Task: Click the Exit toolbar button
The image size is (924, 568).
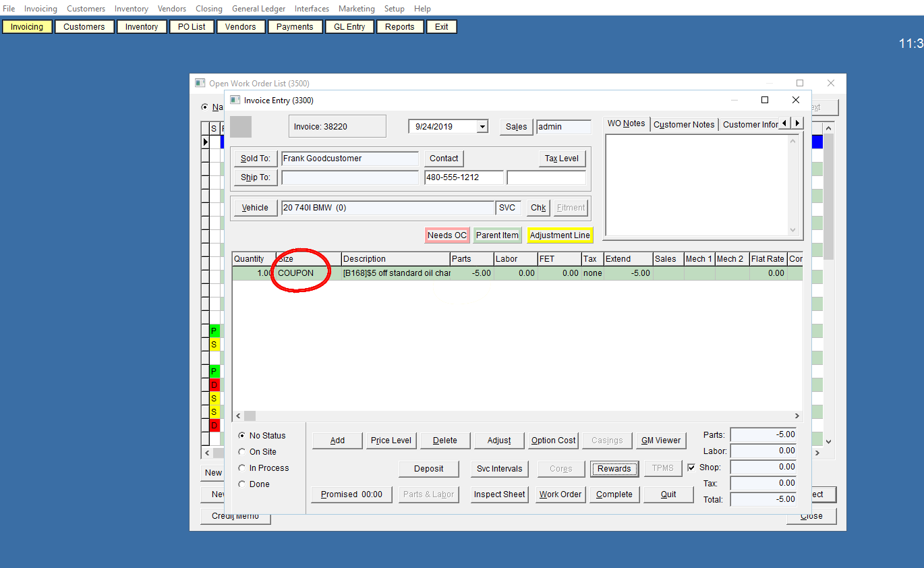Action: coord(441,27)
